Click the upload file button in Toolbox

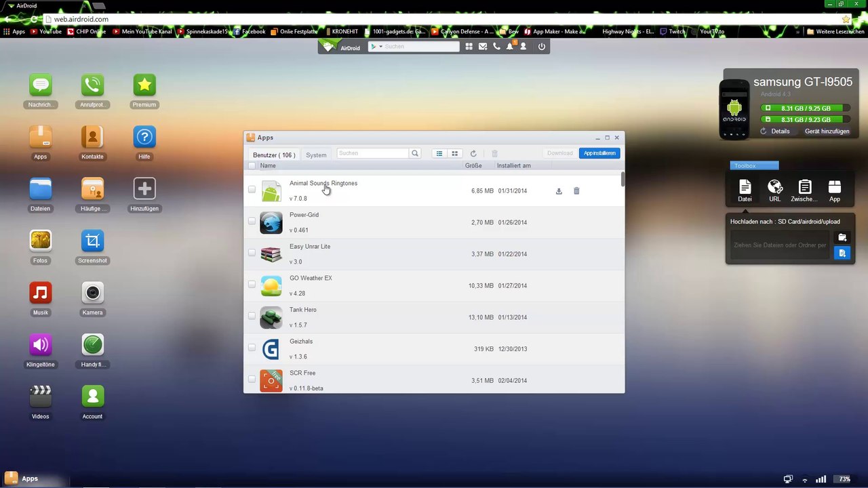click(842, 253)
